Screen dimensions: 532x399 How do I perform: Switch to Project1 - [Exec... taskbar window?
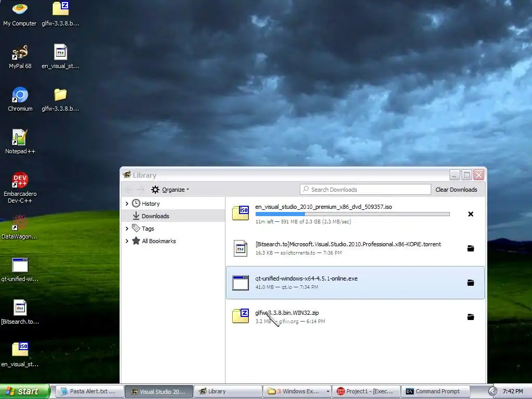[366, 392]
